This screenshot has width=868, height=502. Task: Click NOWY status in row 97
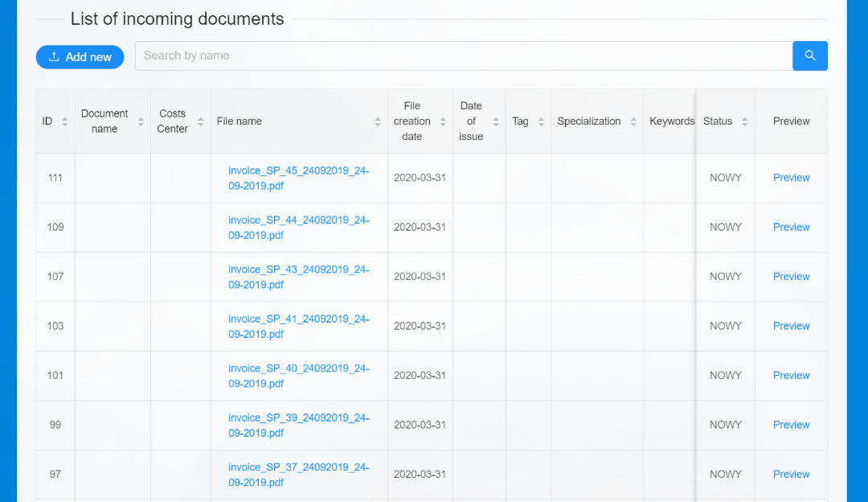[x=726, y=474]
